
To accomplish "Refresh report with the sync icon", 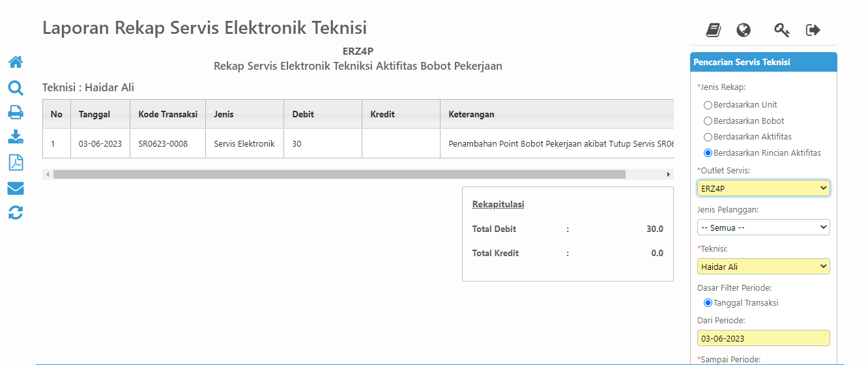I will coord(16,212).
